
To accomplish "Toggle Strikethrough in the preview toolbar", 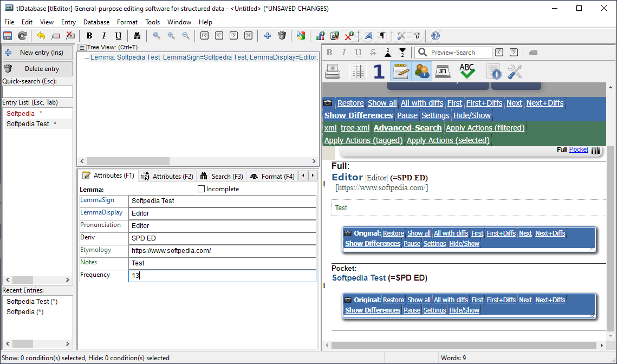I will (373, 53).
